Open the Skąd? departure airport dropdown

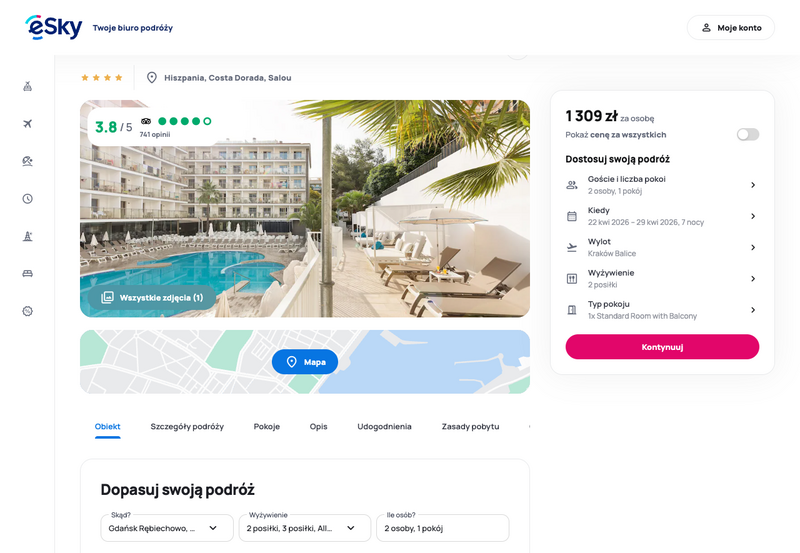coord(167,528)
